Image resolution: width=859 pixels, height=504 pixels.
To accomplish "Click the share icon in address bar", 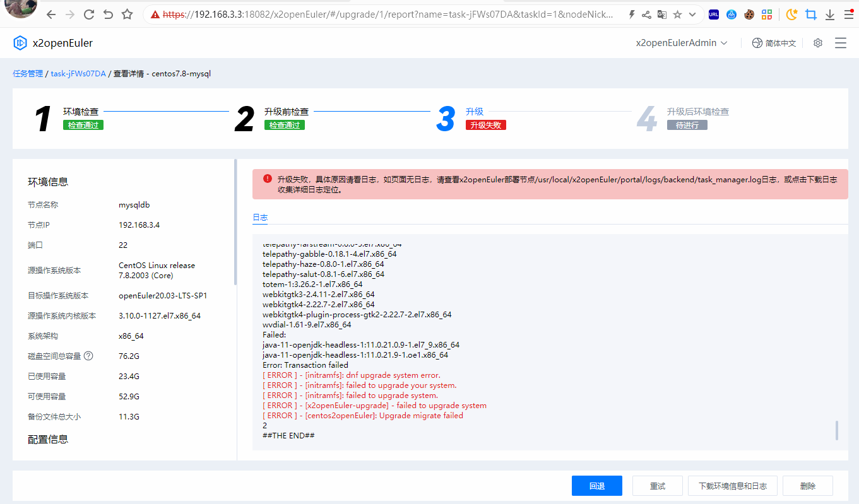I will (x=646, y=14).
